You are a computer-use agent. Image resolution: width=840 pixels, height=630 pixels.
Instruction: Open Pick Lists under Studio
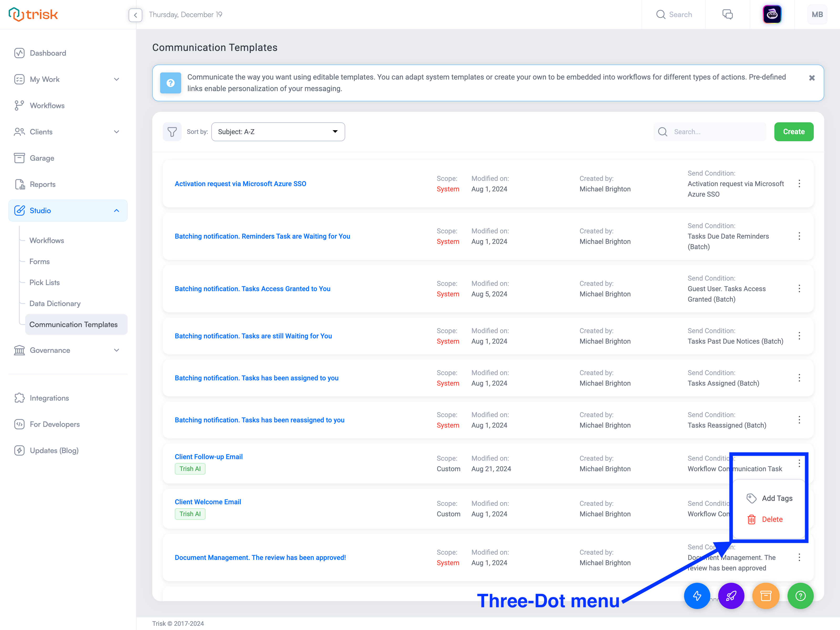pos(44,282)
